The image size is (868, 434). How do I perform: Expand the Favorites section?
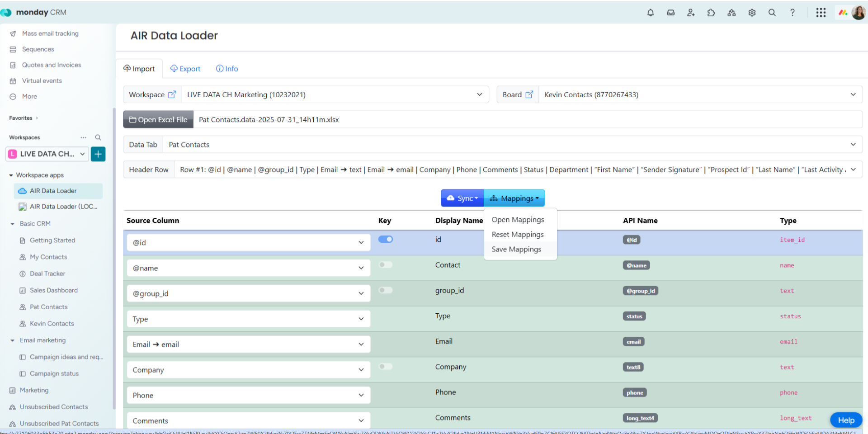(24, 118)
